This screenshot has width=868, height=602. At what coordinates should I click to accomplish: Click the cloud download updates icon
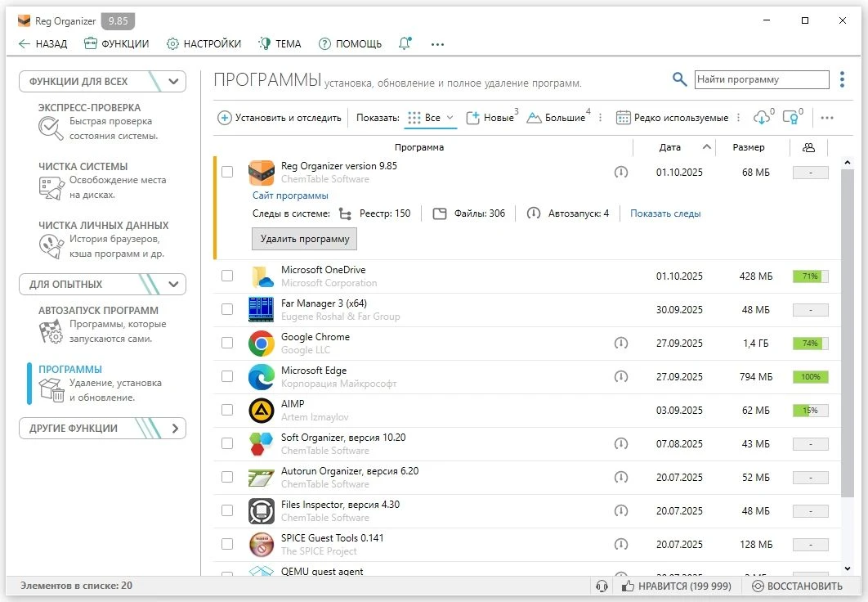[761, 118]
